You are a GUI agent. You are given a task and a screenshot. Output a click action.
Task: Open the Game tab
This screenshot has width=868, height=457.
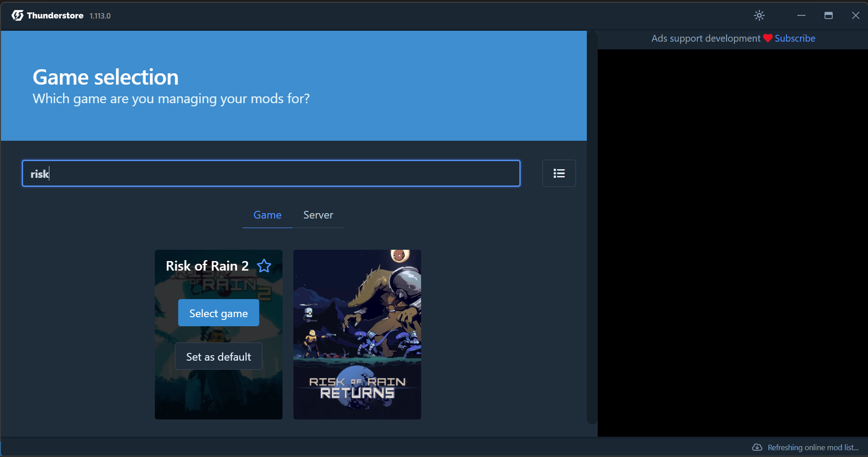(x=268, y=215)
